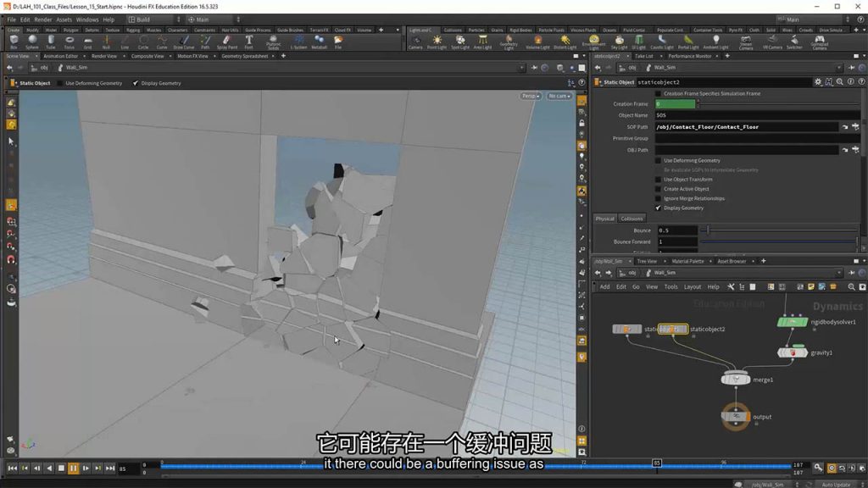Select the Sphere shelf tool
This screenshot has width=868, height=488.
(32, 42)
